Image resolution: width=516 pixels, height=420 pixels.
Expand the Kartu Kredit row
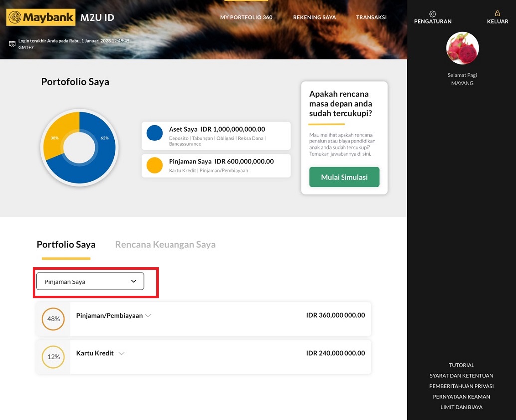pos(121,353)
